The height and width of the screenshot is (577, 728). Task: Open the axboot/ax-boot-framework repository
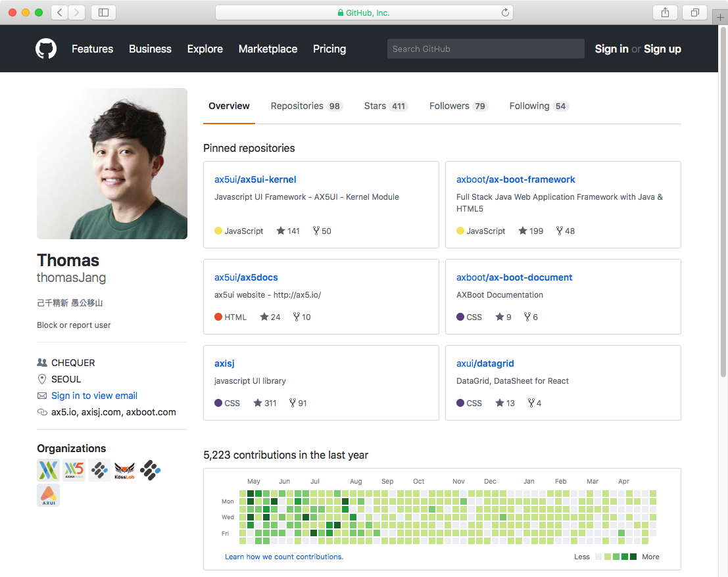(x=516, y=179)
